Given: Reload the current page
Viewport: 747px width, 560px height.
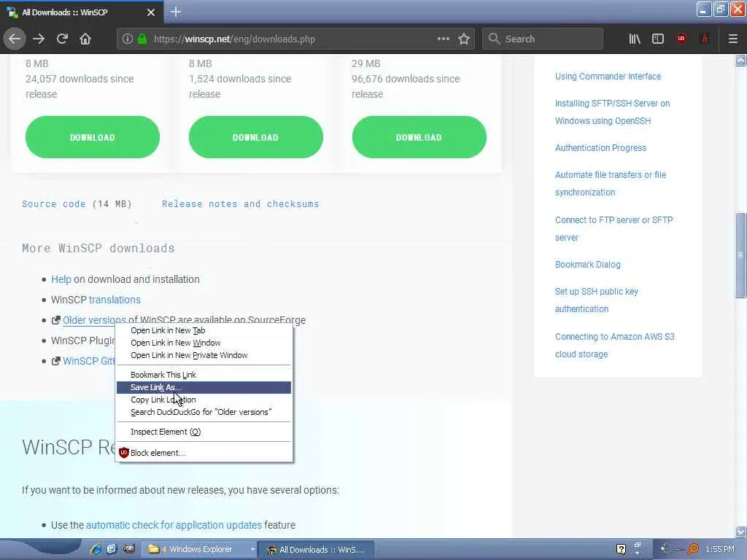Looking at the screenshot, I should pos(62,39).
